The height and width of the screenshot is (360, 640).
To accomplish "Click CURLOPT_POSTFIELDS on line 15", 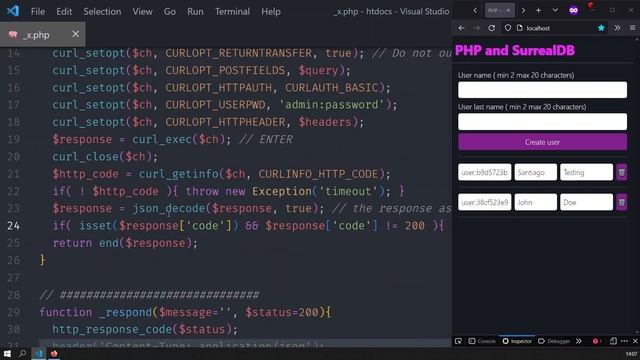I will [225, 70].
